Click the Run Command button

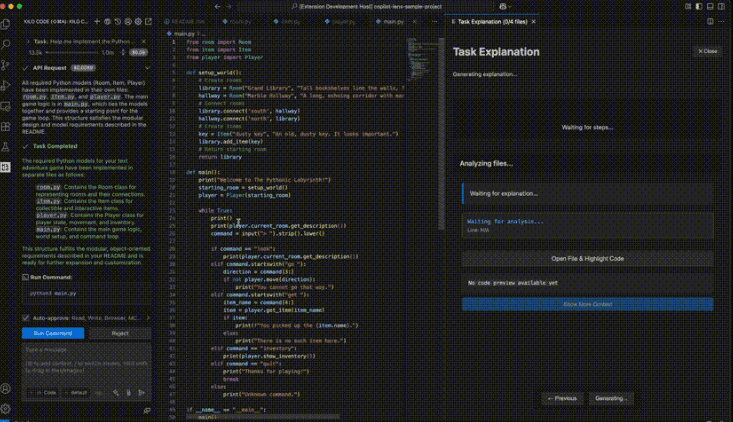(x=53, y=333)
